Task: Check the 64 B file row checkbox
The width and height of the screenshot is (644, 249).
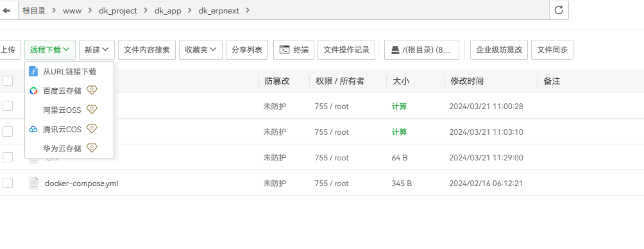Action: pyautogui.click(x=8, y=157)
